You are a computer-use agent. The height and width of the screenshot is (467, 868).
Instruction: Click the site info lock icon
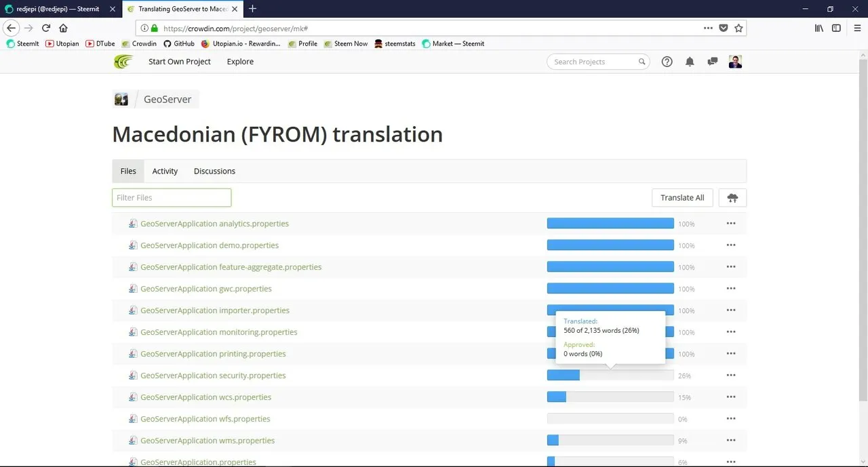coord(155,28)
